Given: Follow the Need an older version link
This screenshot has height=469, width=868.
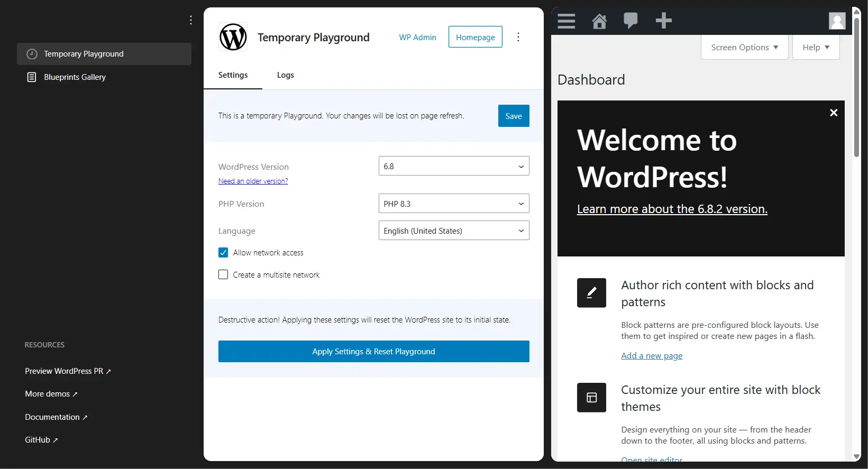Looking at the screenshot, I should (253, 181).
